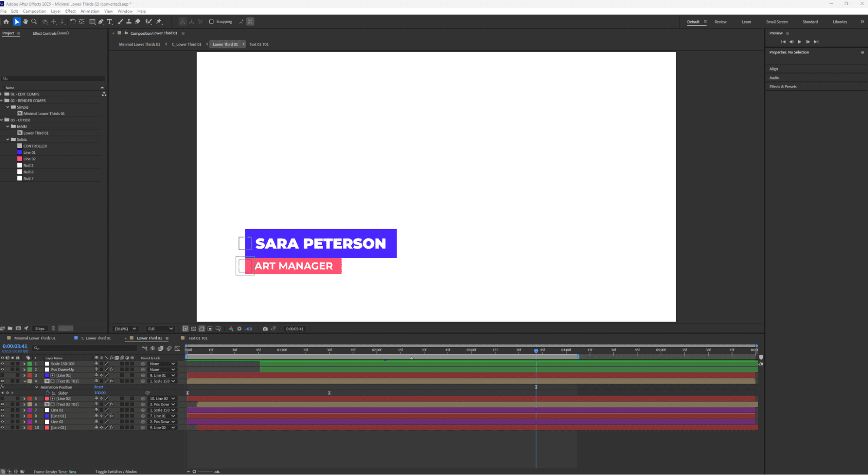Select the Zoom tool

[34, 21]
